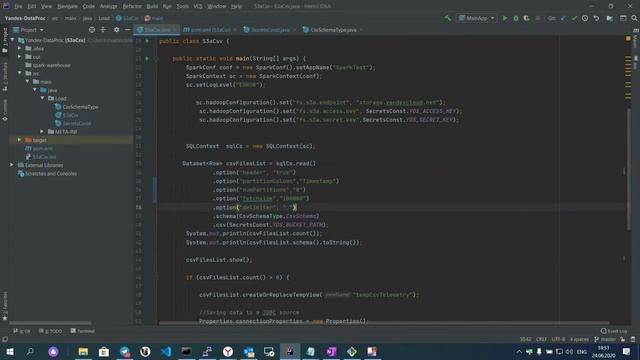Screen dimensions: 640x360
Task: Open the Event Log panel
Action: 613,331
